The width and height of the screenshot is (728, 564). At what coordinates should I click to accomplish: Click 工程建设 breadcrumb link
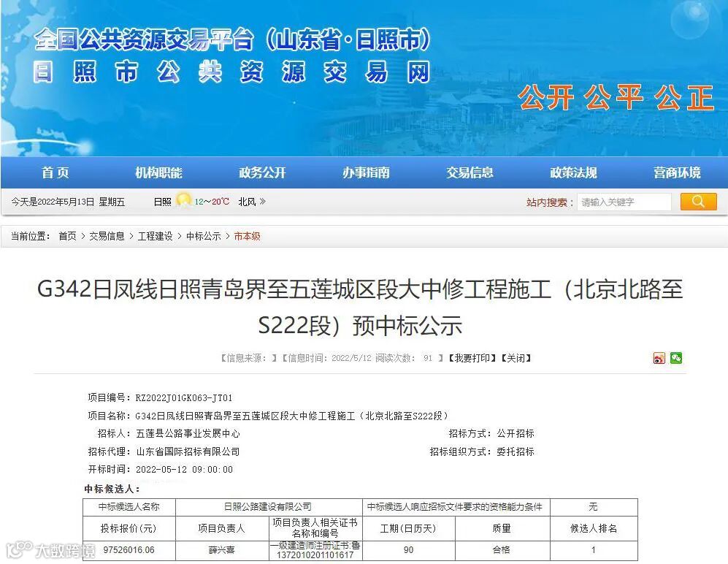pos(155,237)
